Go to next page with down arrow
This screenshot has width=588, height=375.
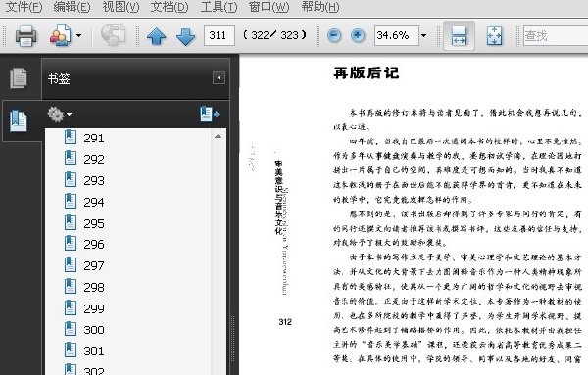(x=185, y=36)
